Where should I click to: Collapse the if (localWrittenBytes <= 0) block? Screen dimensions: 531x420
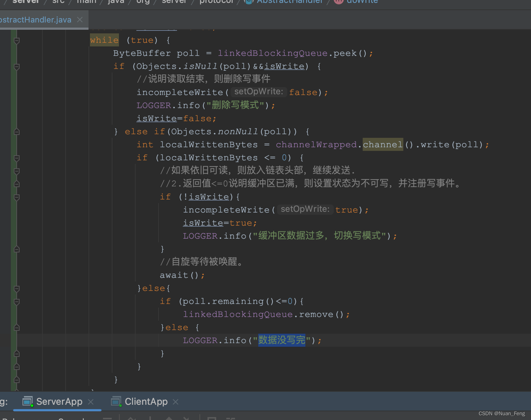[x=17, y=158]
